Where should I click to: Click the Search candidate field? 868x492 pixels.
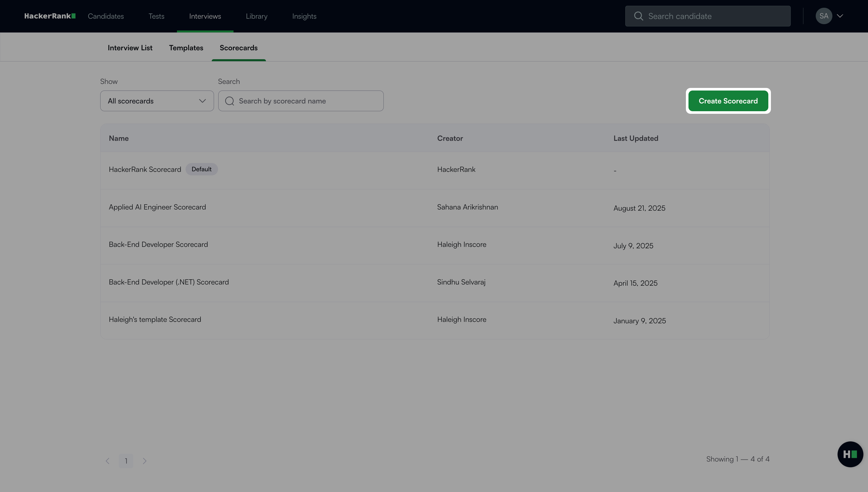[716, 16]
